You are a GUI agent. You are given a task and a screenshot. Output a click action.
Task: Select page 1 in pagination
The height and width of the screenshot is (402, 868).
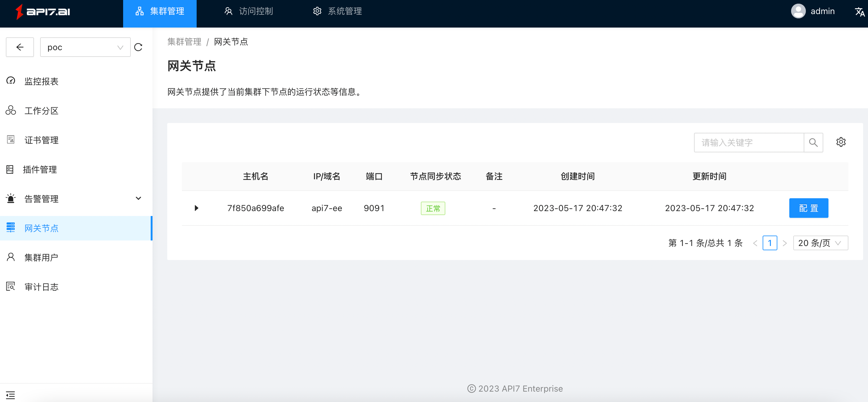[x=770, y=243]
